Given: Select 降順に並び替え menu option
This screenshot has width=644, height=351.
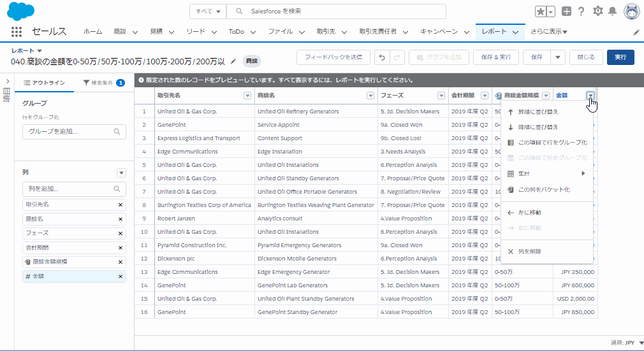Looking at the screenshot, I should coord(547,127).
